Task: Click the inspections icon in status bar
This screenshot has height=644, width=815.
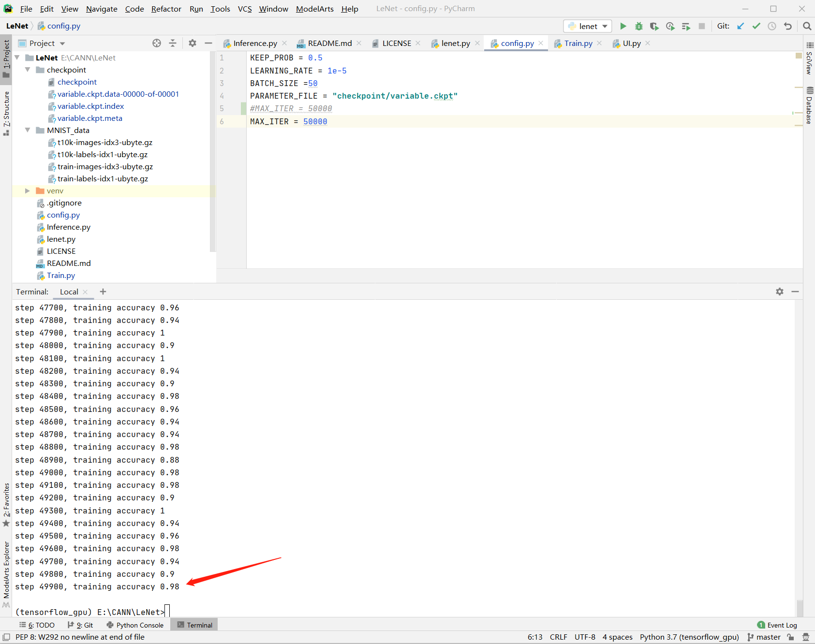Action: click(806, 637)
